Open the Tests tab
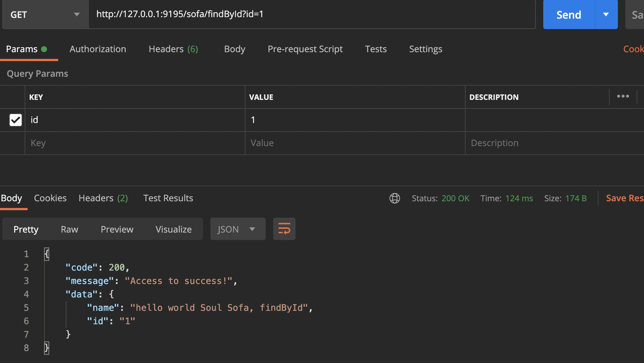 coord(375,49)
